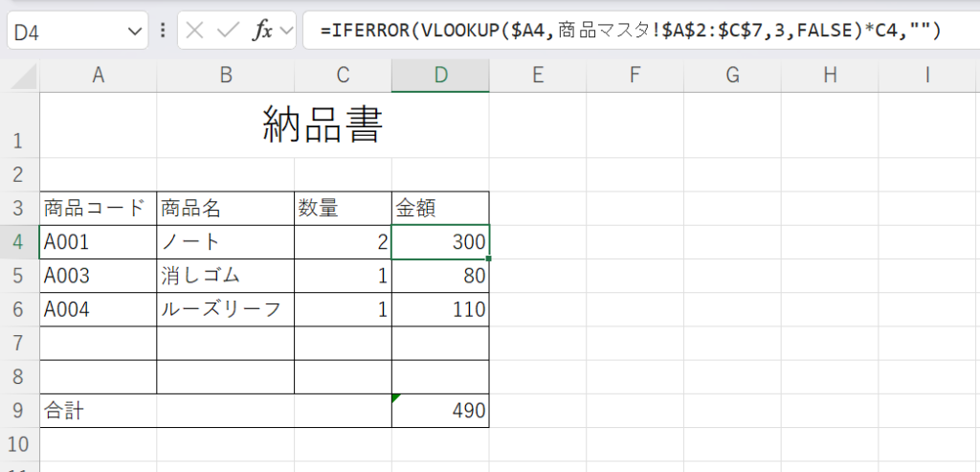This screenshot has height=472, width=980.
Task: Click the 数量 header cell
Action: click(x=343, y=208)
